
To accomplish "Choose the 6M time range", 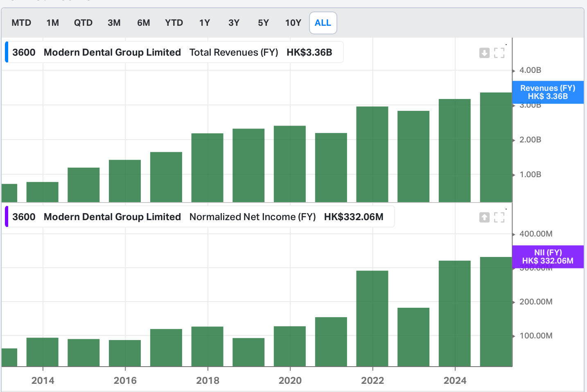I will click(x=144, y=23).
